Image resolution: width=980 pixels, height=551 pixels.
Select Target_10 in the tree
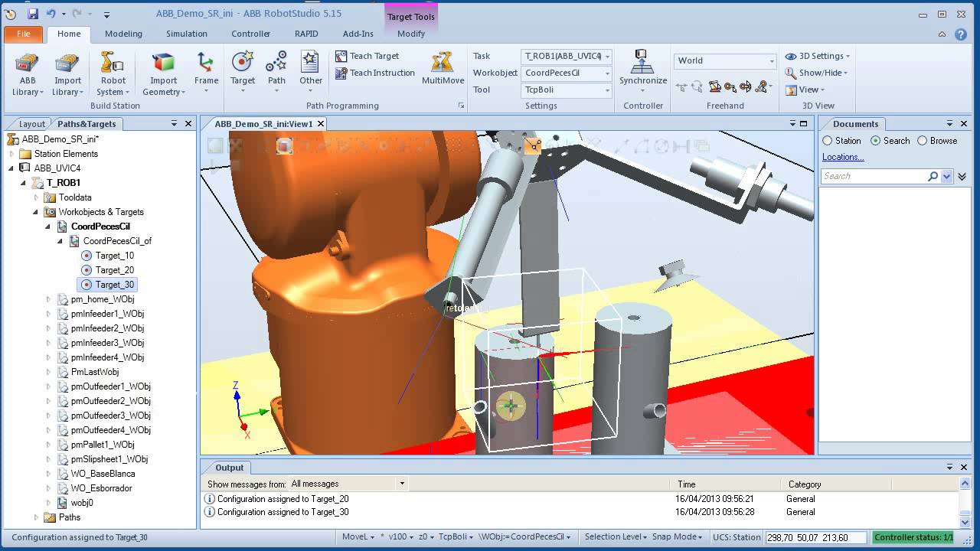[115, 256]
